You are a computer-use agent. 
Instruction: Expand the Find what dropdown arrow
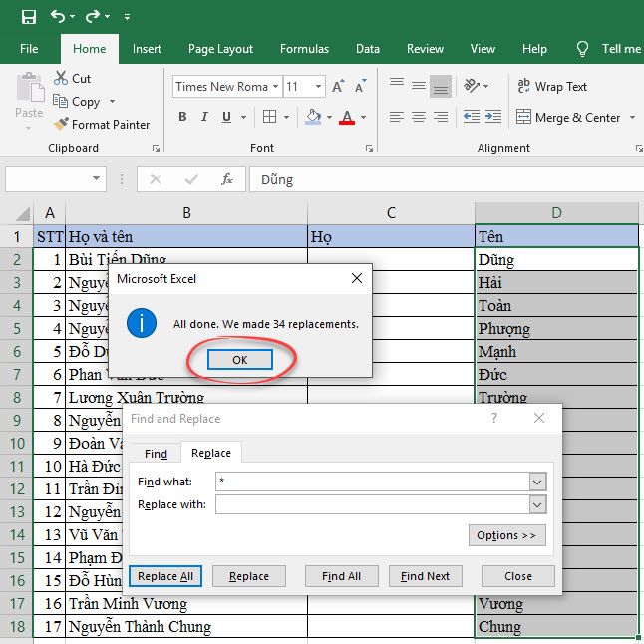[x=537, y=482]
